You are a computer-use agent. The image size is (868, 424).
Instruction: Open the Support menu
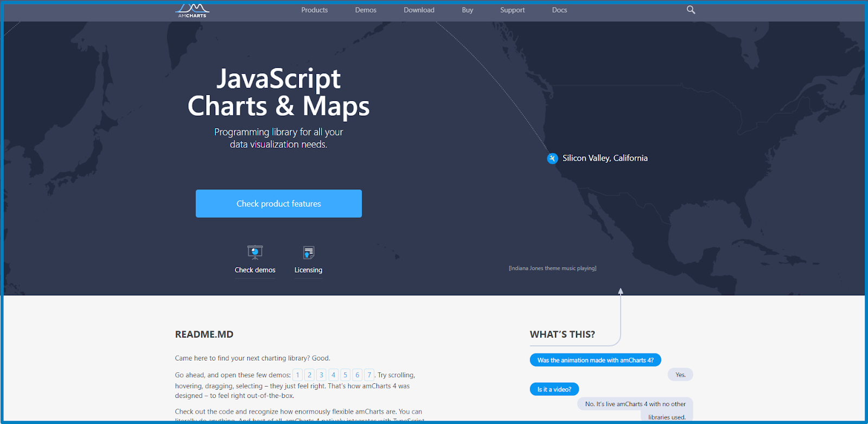pyautogui.click(x=513, y=10)
